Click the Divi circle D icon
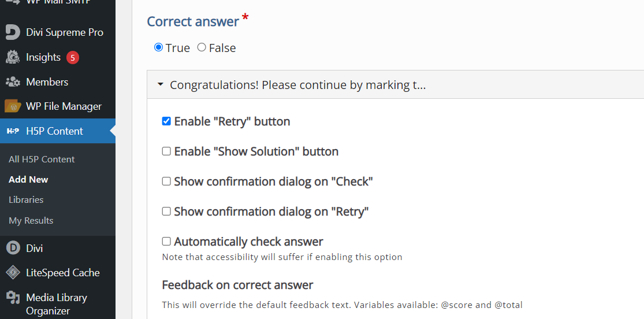 13,248
